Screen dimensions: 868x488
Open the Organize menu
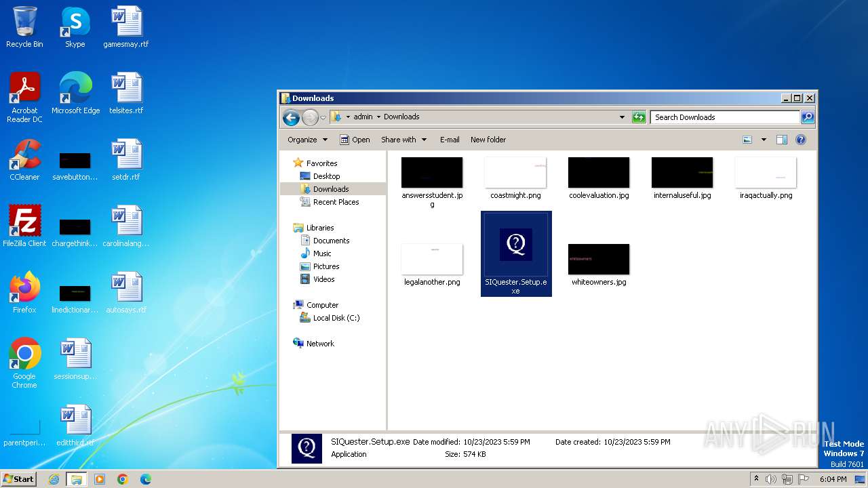click(x=307, y=140)
